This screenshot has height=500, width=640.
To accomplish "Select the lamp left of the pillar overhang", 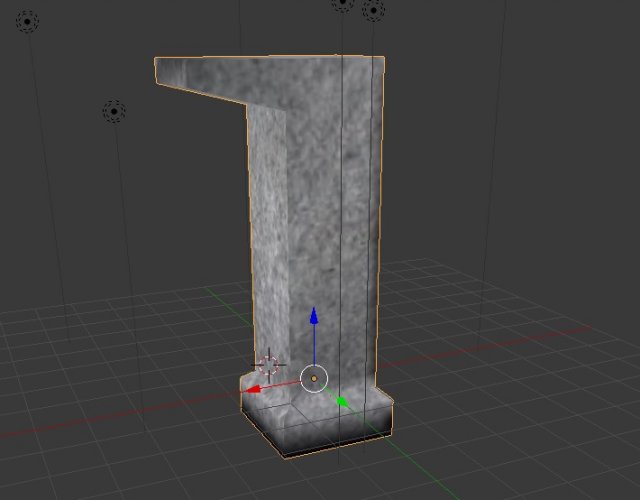I will [114, 110].
